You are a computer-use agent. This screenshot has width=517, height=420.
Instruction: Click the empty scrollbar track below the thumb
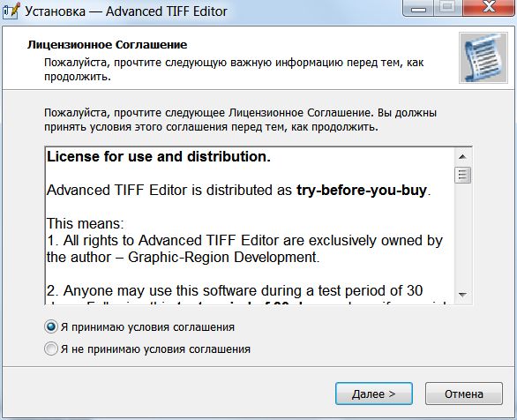462,235
